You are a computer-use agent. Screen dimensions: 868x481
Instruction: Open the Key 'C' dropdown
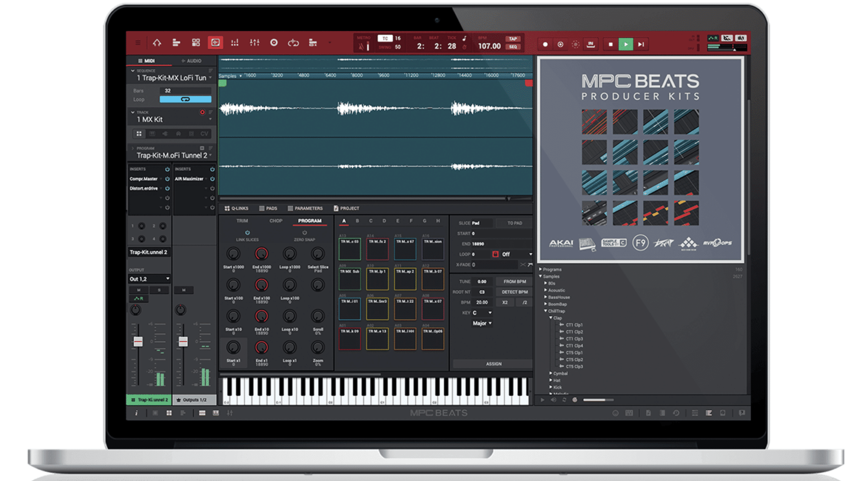[x=483, y=313]
